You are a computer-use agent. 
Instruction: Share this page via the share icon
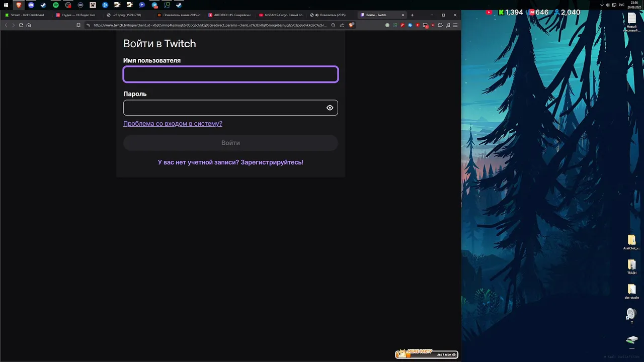pos(342,25)
